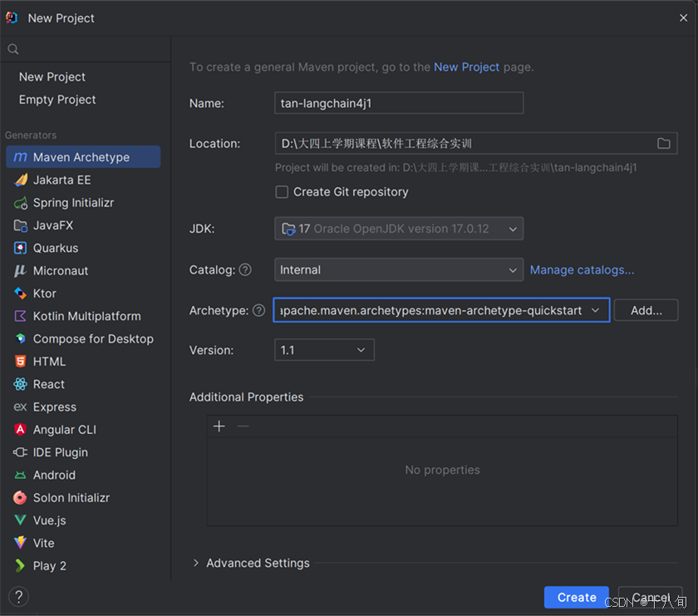Click the Spring Initializr leaf icon
Screen dimensions: 698x616
21,203
